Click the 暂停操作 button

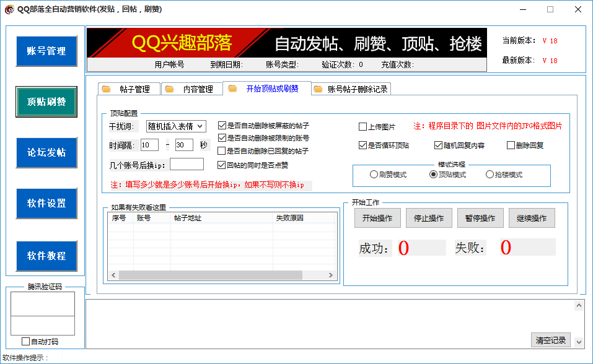pos(480,218)
